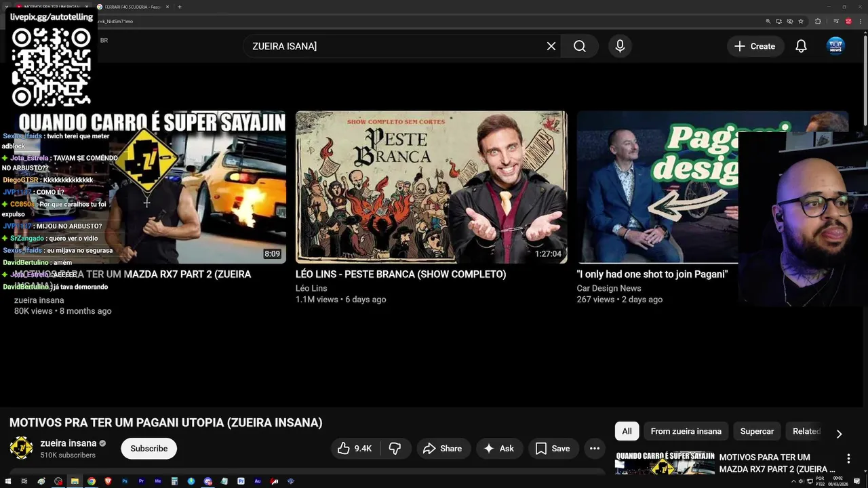Launch Photoshop from the taskbar

pyautogui.click(x=125, y=481)
